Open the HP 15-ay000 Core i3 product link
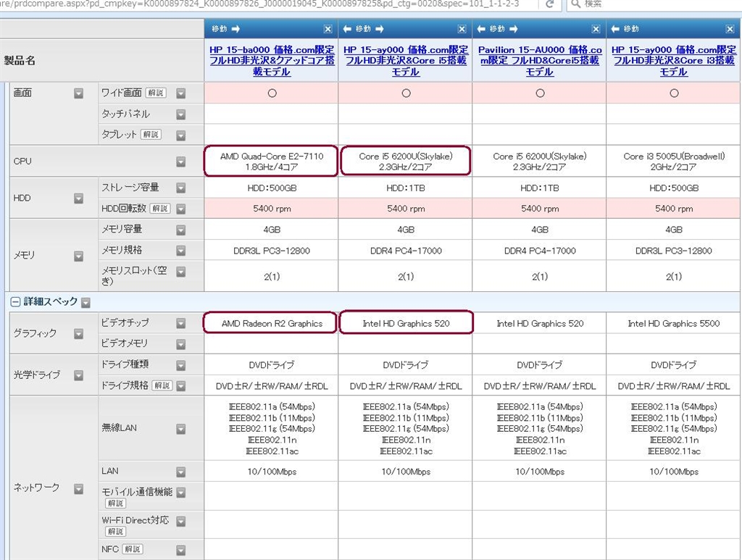The image size is (742, 560). (x=674, y=61)
